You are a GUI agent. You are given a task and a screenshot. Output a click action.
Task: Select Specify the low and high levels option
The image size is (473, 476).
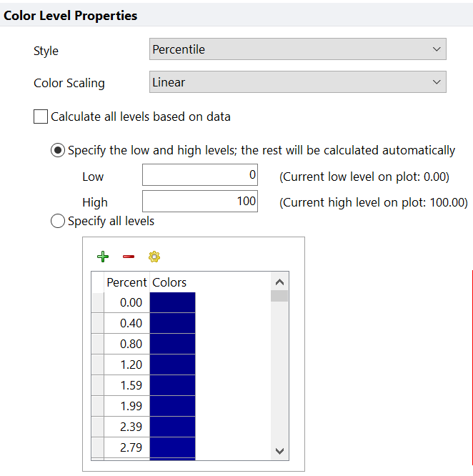(x=58, y=151)
